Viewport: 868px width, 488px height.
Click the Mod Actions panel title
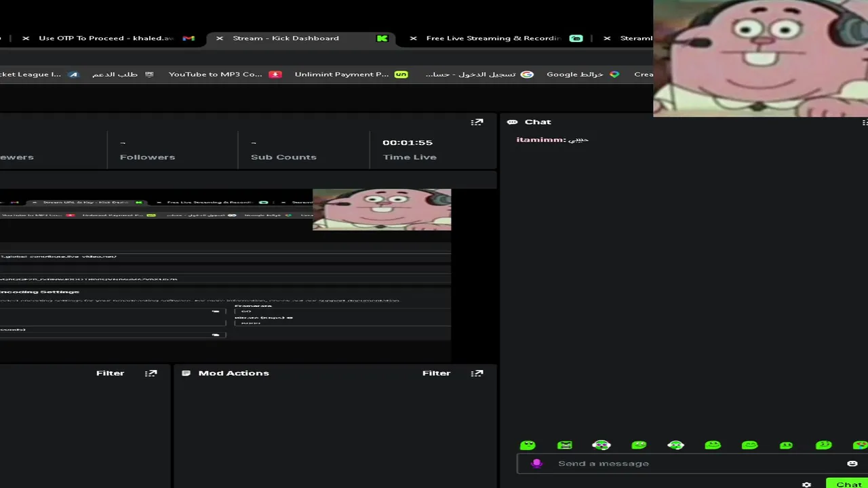pyautogui.click(x=233, y=373)
